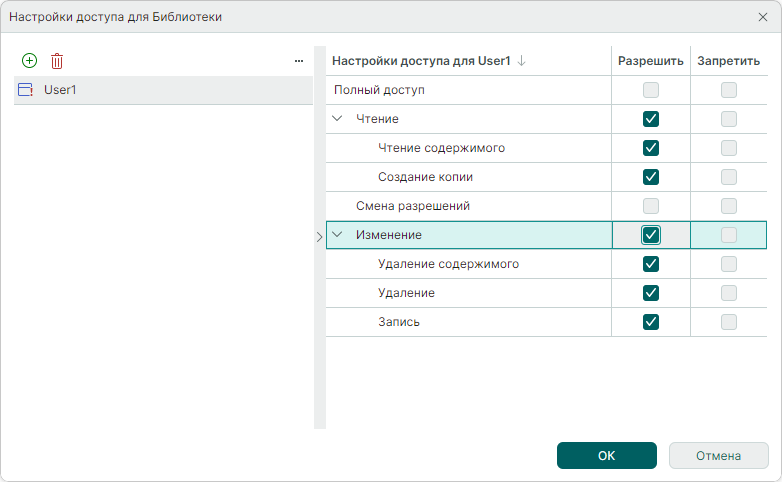Uncheck Allow for Создание копии
782x482 pixels.
click(651, 177)
